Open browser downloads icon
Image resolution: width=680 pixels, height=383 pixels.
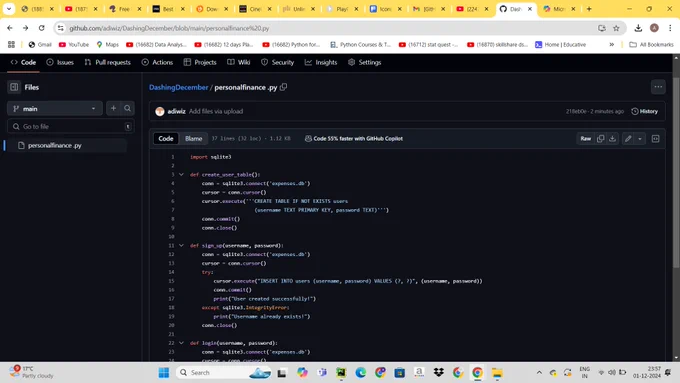pos(638,28)
